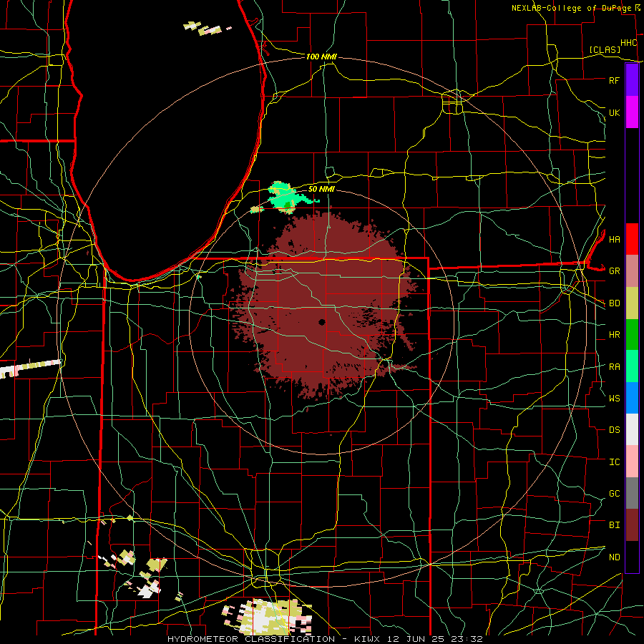Click the WS blue legend swatch
644x644 pixels.
point(632,398)
